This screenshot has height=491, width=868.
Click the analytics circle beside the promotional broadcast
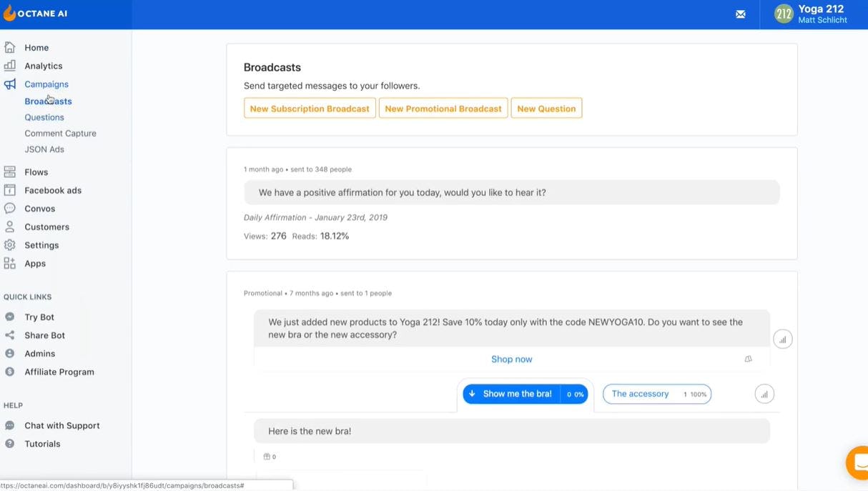click(x=783, y=339)
